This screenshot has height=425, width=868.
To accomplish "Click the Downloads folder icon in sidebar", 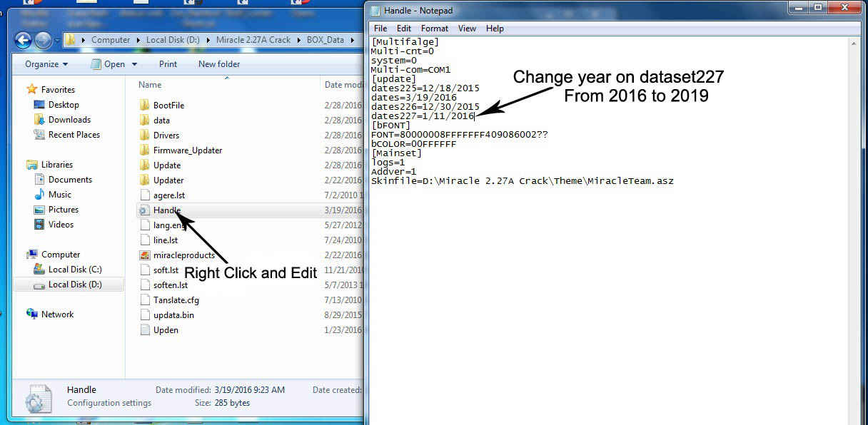I will [40, 119].
